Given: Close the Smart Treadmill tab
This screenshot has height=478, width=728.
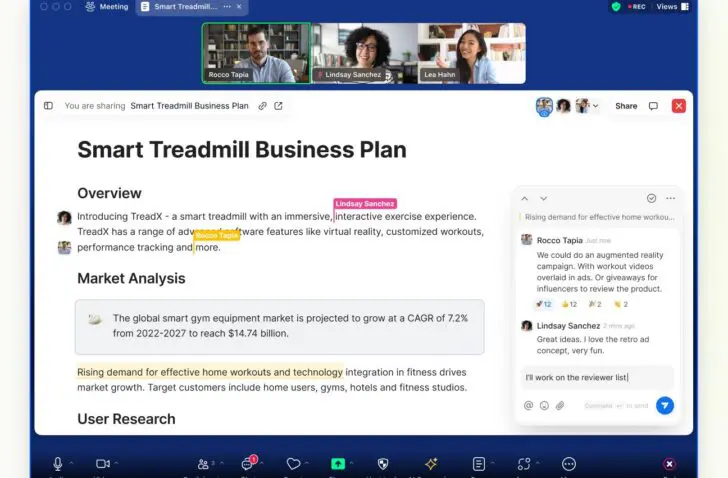Looking at the screenshot, I should click(x=239, y=6).
